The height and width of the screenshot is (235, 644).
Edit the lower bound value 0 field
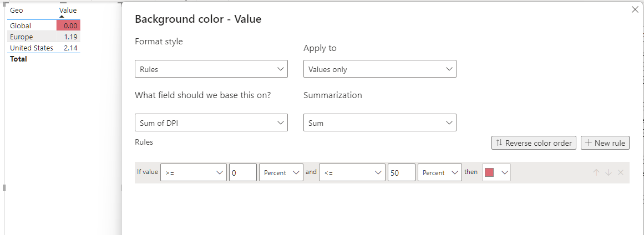[243, 173]
